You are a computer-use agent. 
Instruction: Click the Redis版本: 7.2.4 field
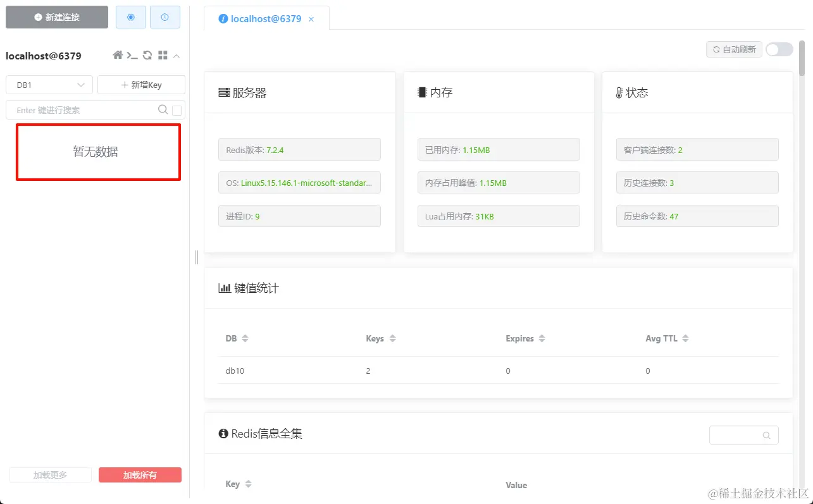tap(299, 150)
